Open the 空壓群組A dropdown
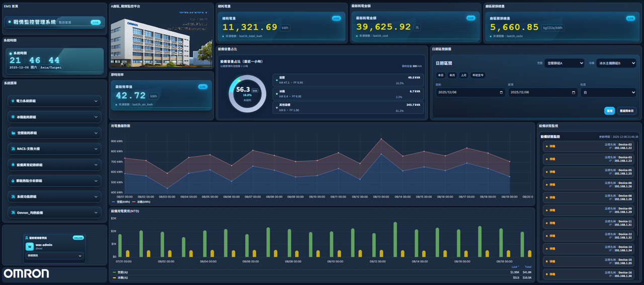 click(564, 63)
